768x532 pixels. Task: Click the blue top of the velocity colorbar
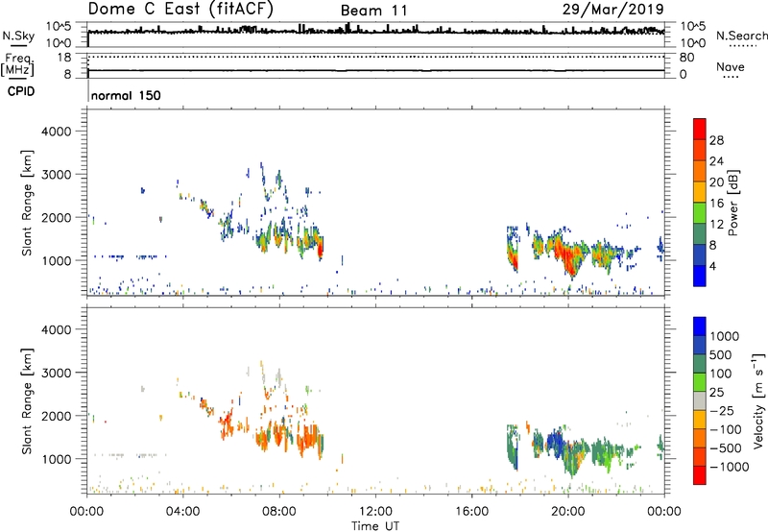pos(700,326)
